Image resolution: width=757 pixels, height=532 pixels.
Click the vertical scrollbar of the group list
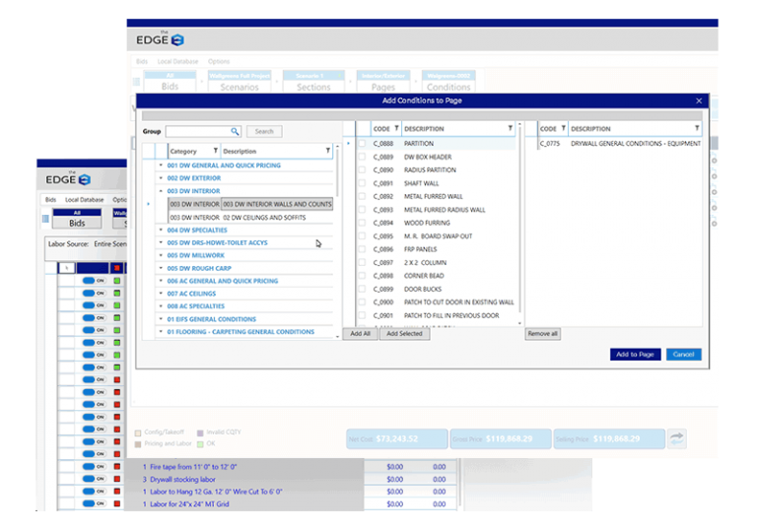tap(337, 241)
